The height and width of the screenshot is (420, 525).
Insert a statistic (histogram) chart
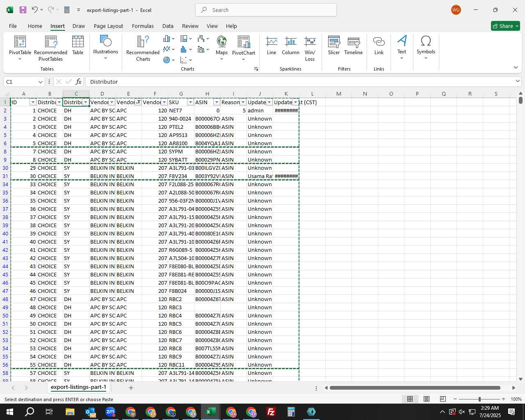pyautogui.click(x=186, y=49)
